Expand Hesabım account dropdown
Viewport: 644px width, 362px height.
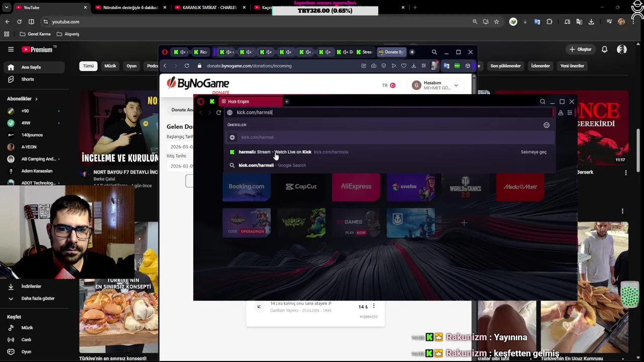pyautogui.click(x=436, y=85)
